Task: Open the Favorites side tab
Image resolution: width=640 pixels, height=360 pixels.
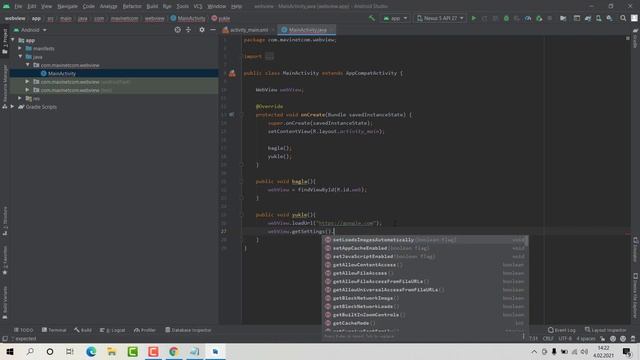Action: pos(5,260)
